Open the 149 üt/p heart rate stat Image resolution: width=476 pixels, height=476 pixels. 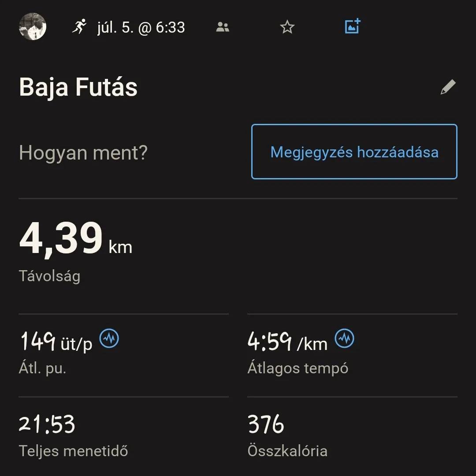(x=56, y=342)
